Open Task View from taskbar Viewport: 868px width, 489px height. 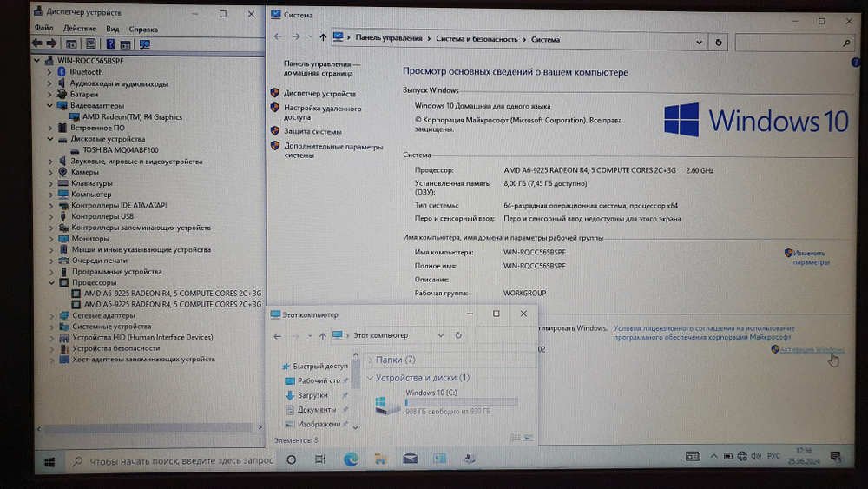coord(320,459)
